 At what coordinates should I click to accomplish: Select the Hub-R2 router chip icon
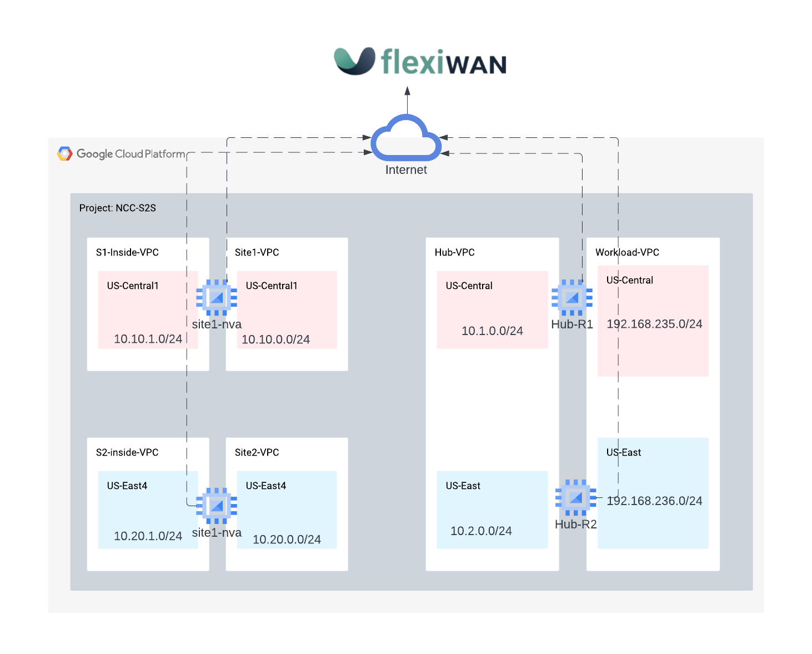tap(575, 497)
